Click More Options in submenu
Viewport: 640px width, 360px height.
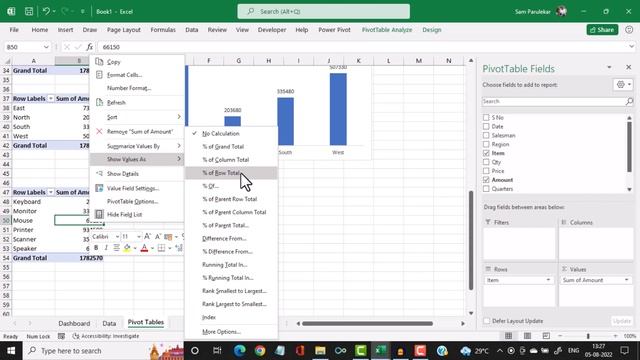click(231, 332)
